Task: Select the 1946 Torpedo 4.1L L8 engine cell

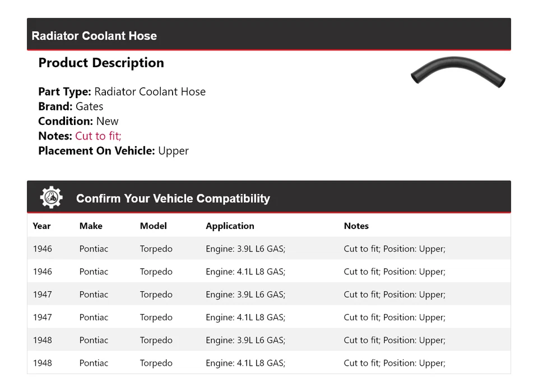Action: coord(245,272)
